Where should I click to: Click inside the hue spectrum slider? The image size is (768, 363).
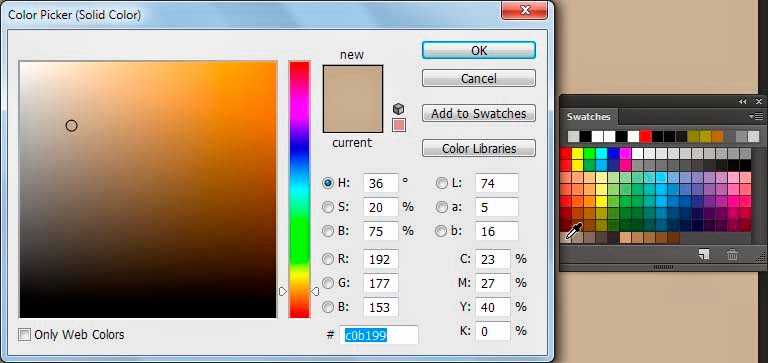click(x=299, y=190)
